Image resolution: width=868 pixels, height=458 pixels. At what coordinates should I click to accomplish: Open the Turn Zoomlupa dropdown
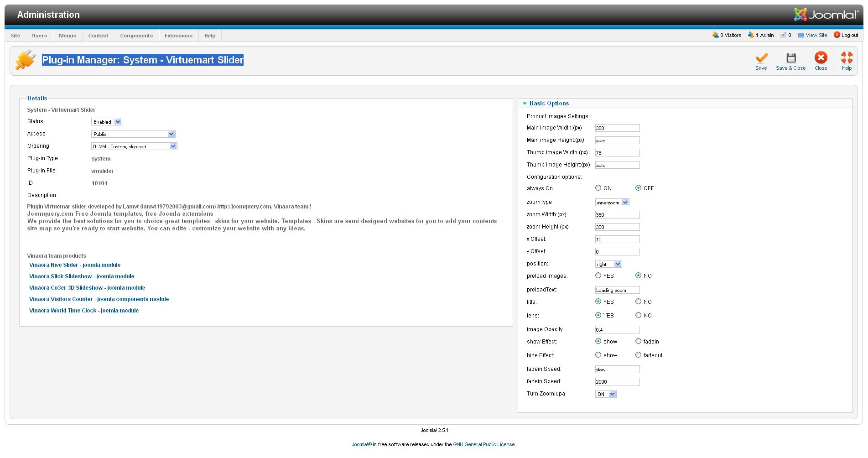tap(606, 394)
